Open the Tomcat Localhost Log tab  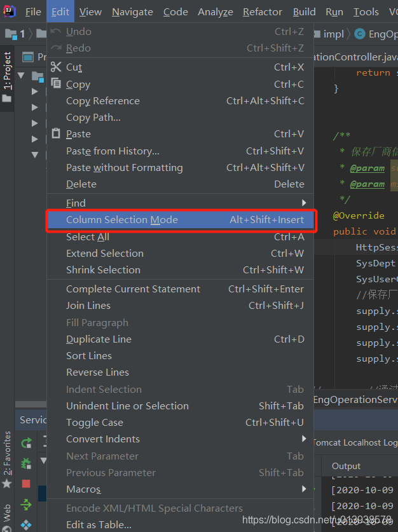(354, 442)
